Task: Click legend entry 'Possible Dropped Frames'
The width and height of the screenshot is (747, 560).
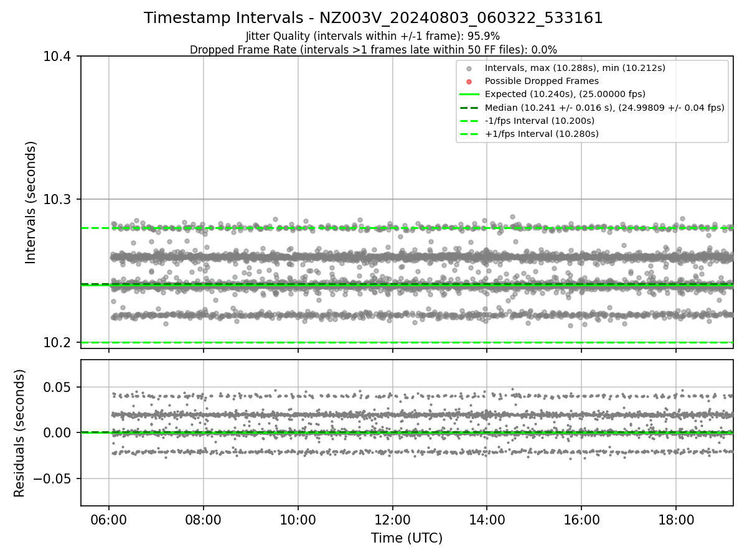Action: pos(542,81)
